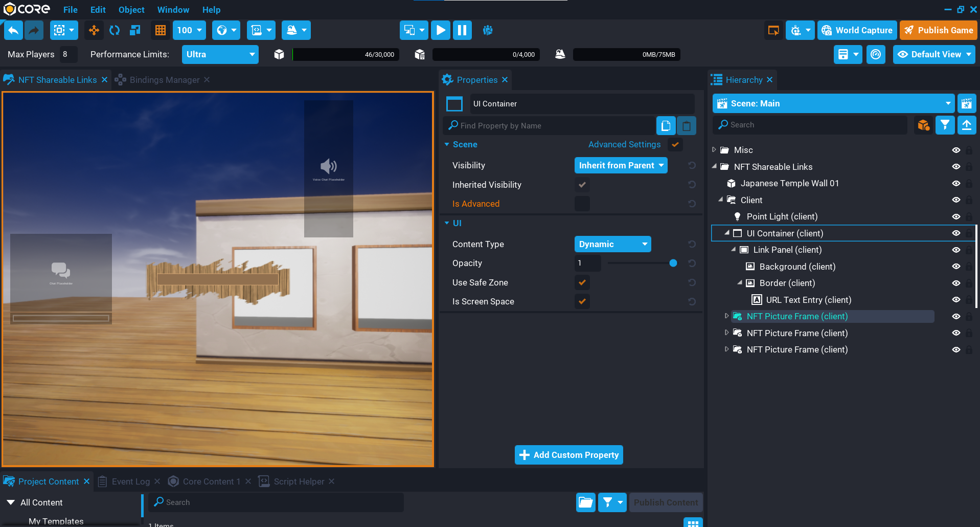Copy properties using the copy icon
The image size is (980, 527).
pyautogui.click(x=666, y=125)
